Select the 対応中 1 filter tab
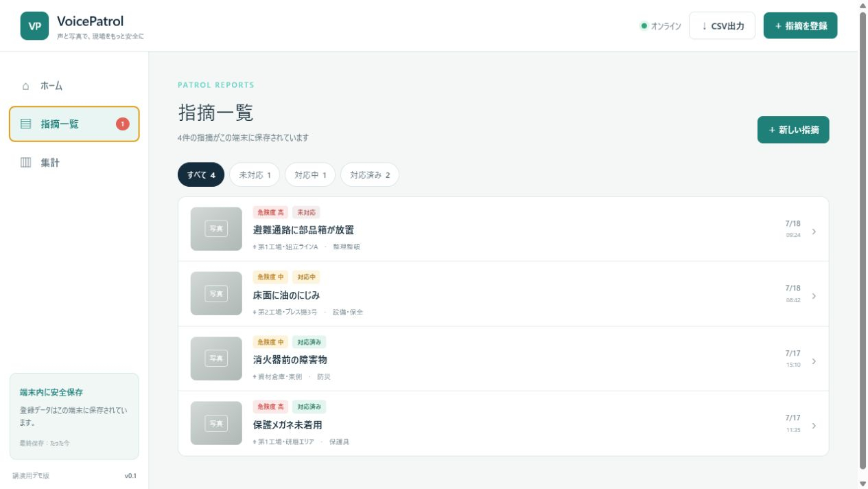Screen dimensions: 868x489 click(310, 175)
